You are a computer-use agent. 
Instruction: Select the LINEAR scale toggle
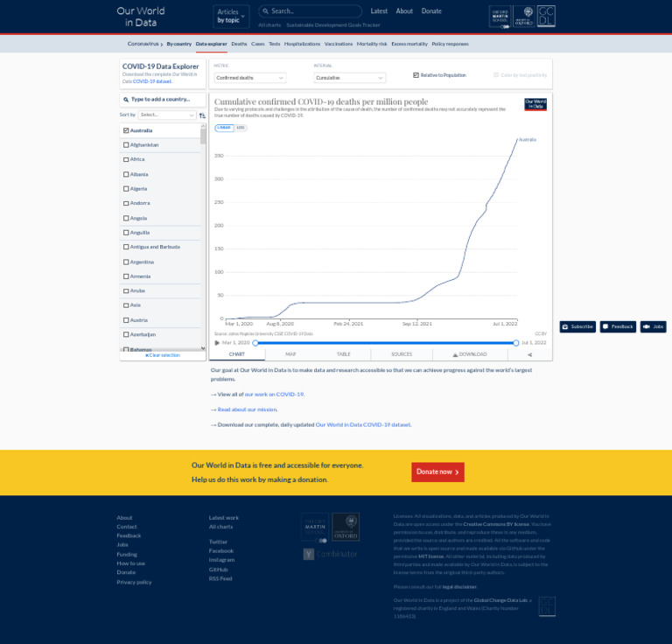[x=224, y=128]
